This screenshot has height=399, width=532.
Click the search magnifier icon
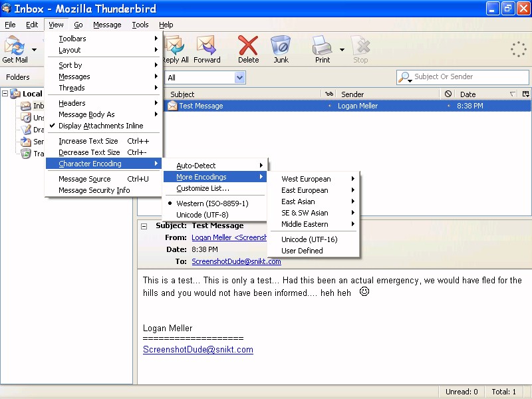tap(404, 77)
